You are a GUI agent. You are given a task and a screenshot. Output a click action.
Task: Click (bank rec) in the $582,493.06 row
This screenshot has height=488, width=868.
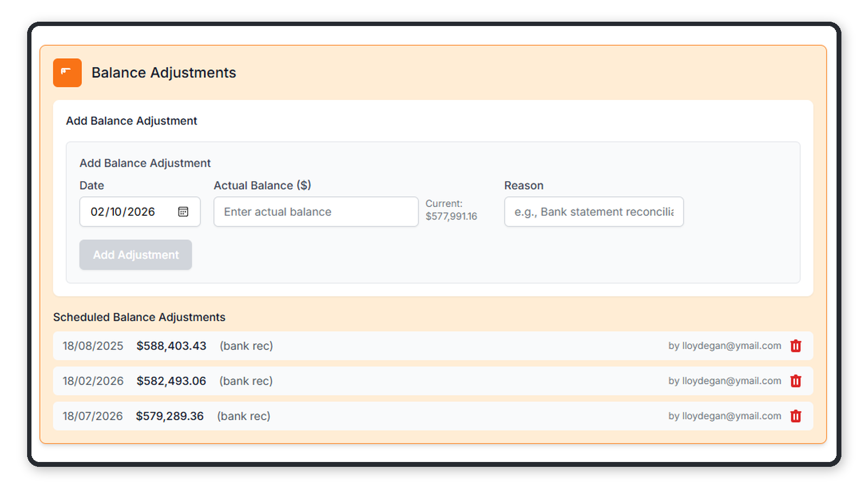click(x=246, y=381)
